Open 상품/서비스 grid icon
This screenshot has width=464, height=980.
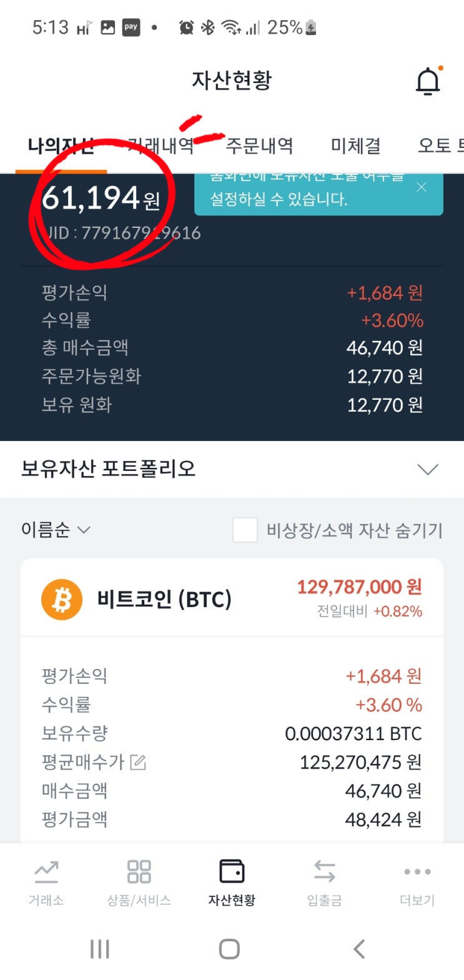click(x=139, y=872)
